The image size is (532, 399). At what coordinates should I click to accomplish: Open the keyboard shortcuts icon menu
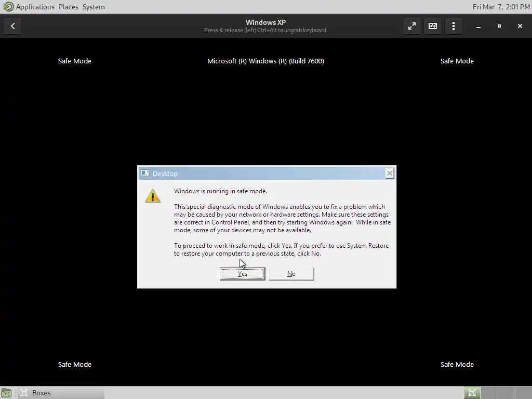pyautogui.click(x=433, y=26)
